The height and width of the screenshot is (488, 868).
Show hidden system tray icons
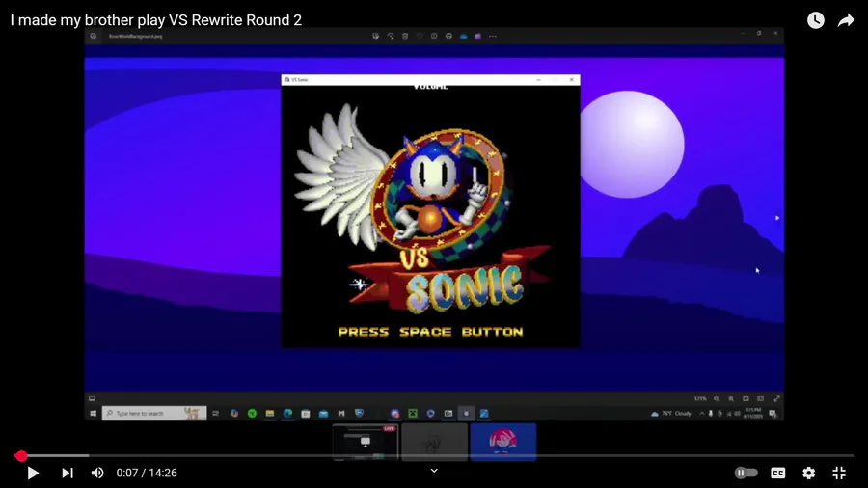[702, 414]
